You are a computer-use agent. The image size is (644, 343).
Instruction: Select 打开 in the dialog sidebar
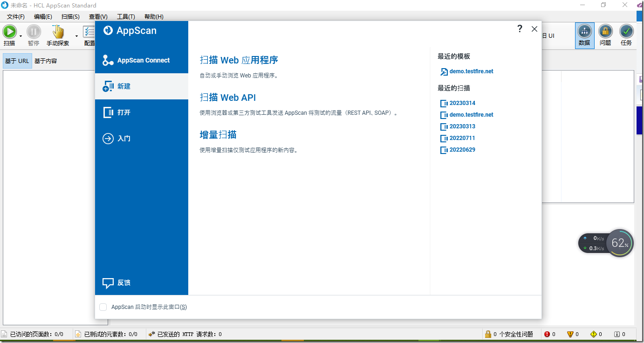(x=142, y=112)
